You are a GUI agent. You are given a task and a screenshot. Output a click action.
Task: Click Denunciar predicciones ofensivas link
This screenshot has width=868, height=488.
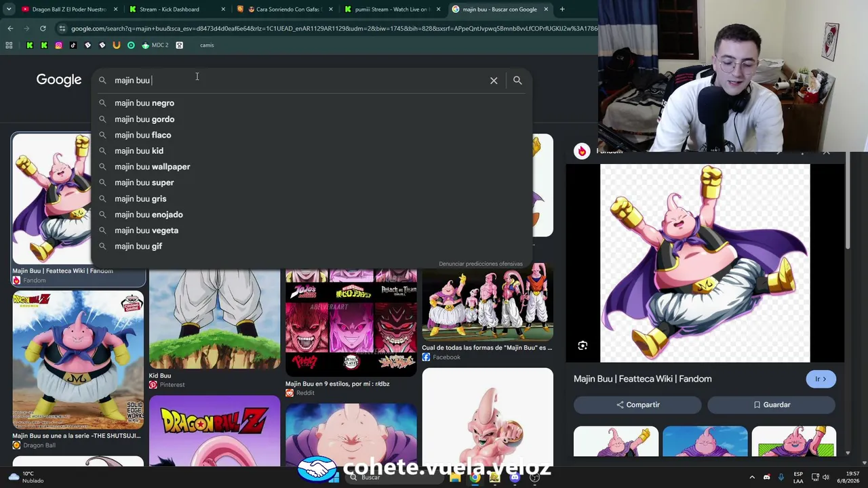481,264
